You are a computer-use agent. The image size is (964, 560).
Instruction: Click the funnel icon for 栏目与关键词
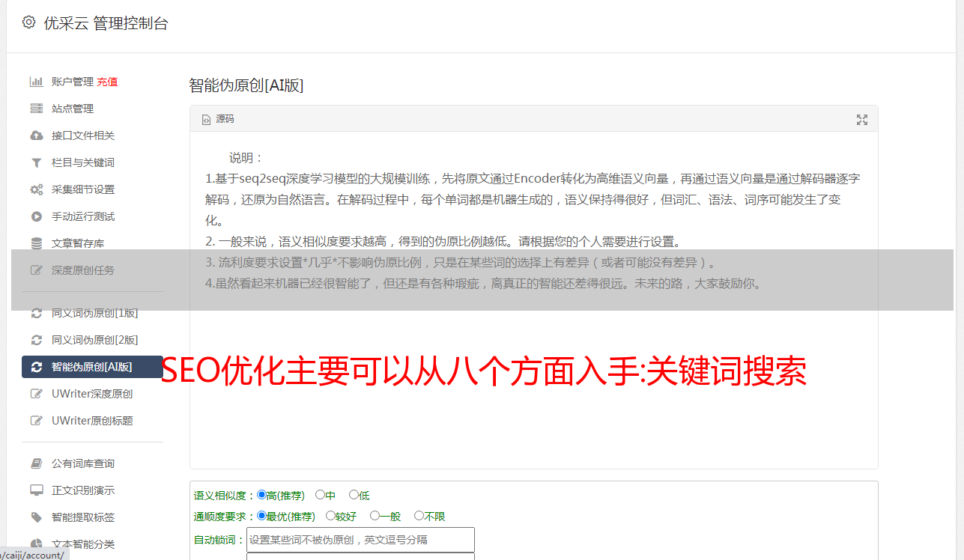pos(36,162)
